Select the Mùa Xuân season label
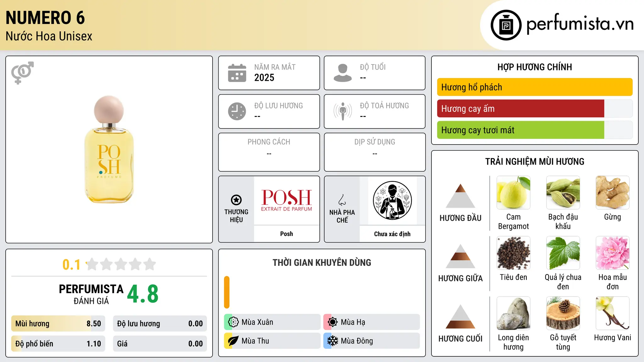 point(257,322)
